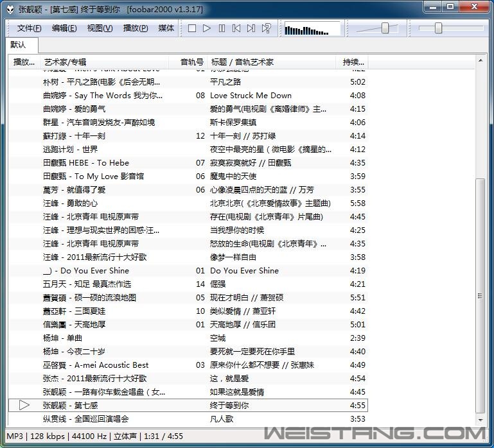The height and width of the screenshot is (448, 494).
Task: Open the 播放(P) menu
Action: [136, 28]
